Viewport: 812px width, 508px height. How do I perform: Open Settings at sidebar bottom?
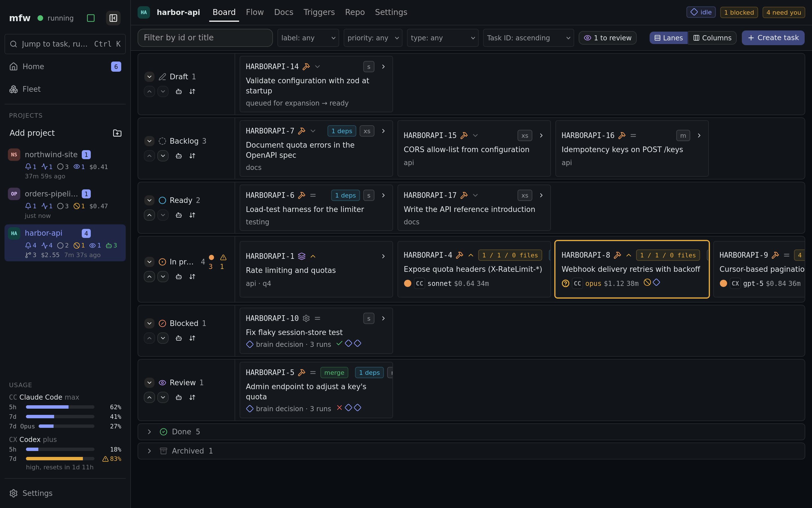(65, 493)
